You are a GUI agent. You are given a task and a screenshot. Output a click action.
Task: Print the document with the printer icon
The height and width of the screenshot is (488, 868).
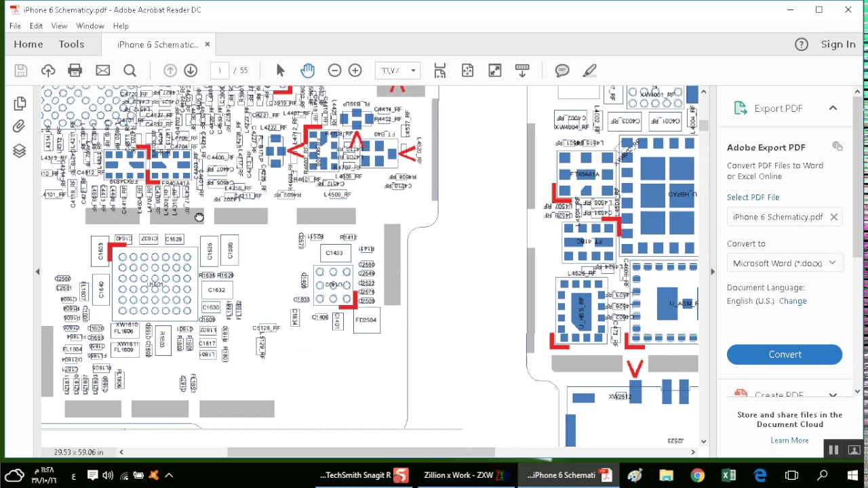click(x=75, y=70)
